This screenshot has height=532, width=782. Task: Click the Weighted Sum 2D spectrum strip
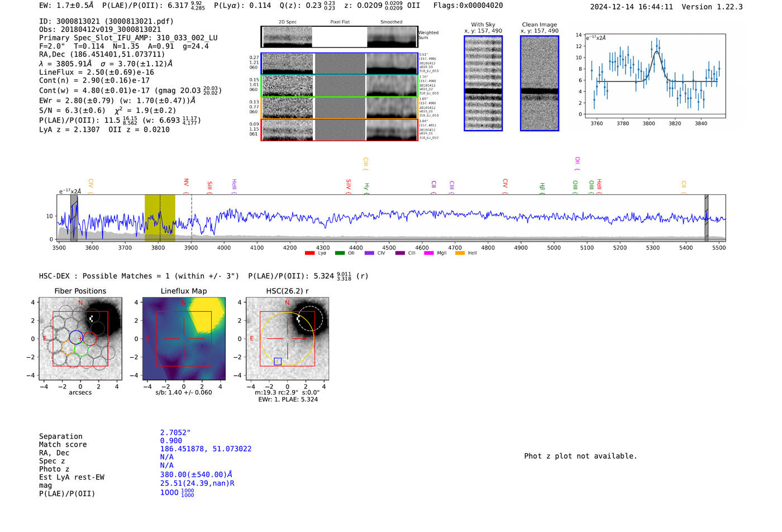[x=340, y=37]
